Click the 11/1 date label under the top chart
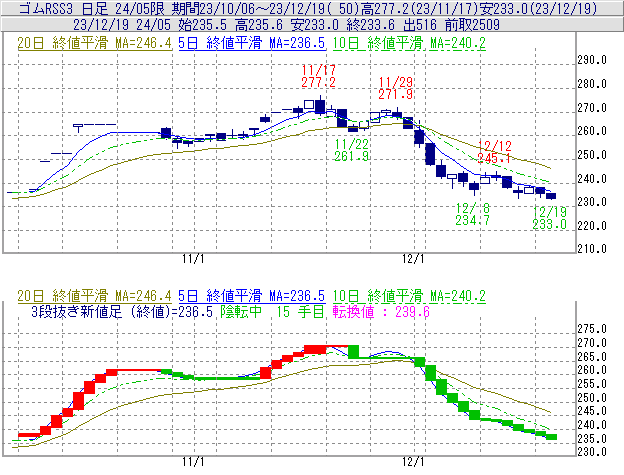Image resolution: width=624 pixels, height=475 pixels. click(x=193, y=259)
